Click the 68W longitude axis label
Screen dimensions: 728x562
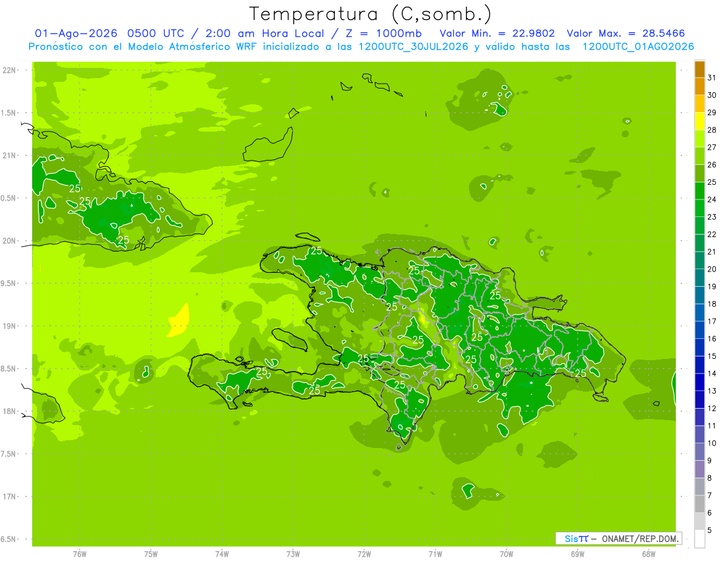pos(649,554)
